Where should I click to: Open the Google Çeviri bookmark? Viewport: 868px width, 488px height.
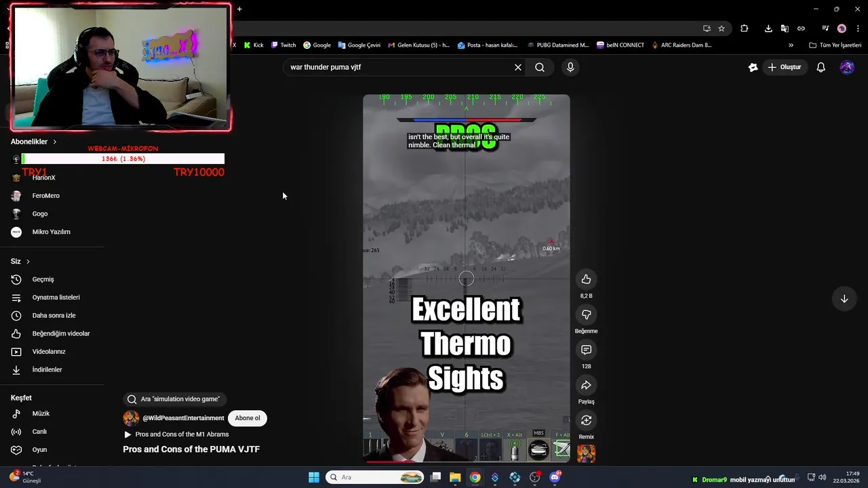359,45
